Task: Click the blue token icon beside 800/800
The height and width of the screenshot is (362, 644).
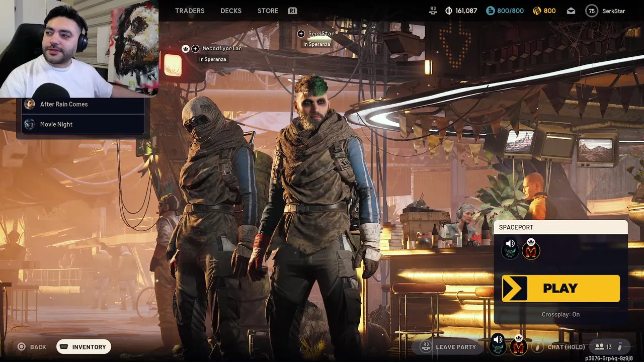Action: coord(491,11)
